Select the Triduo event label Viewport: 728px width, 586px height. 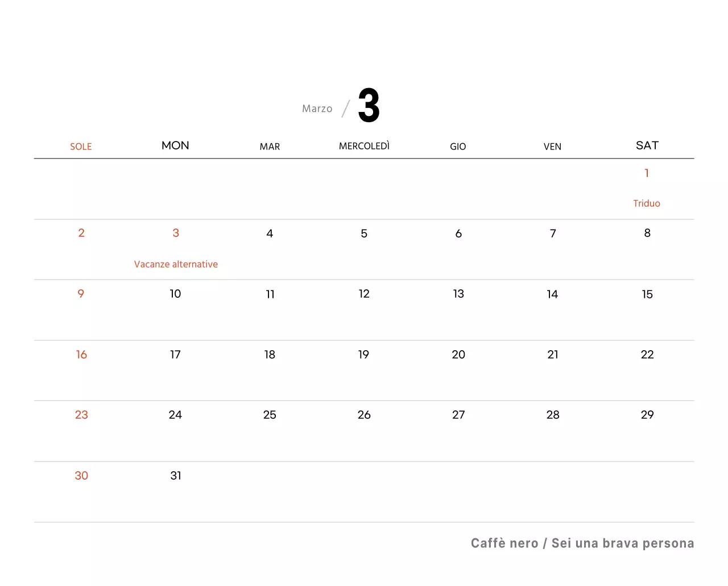tap(647, 203)
